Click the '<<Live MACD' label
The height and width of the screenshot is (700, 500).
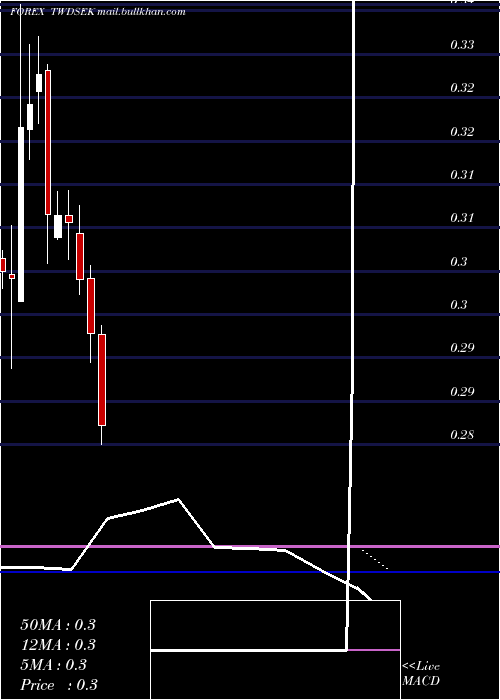[x=421, y=674]
